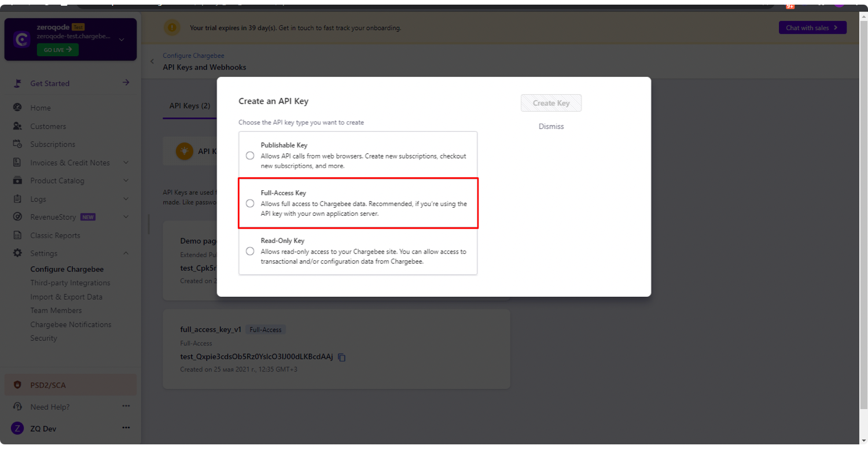This screenshot has width=868, height=449.
Task: Click the NEW badge beside RevenueStory
Action: pos(87,217)
